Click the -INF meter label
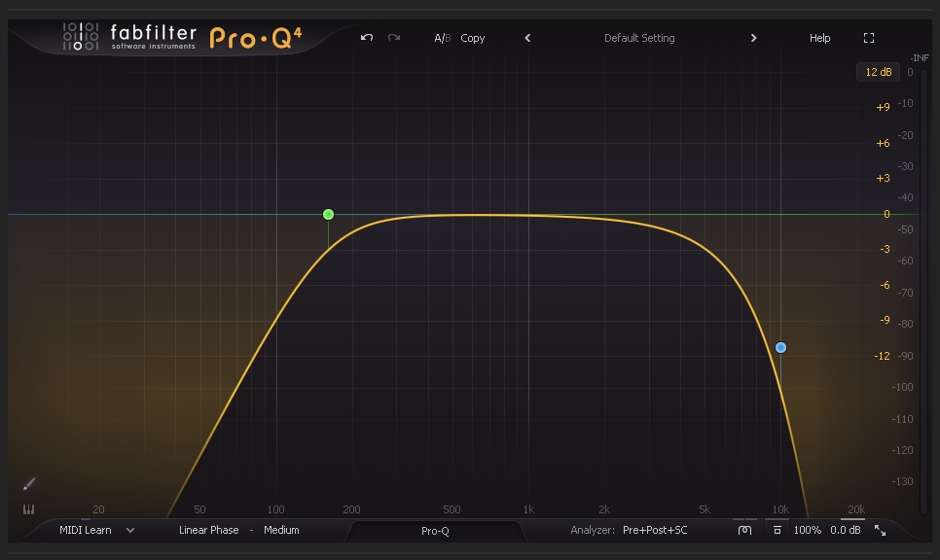This screenshot has width=940, height=560. coord(920,58)
